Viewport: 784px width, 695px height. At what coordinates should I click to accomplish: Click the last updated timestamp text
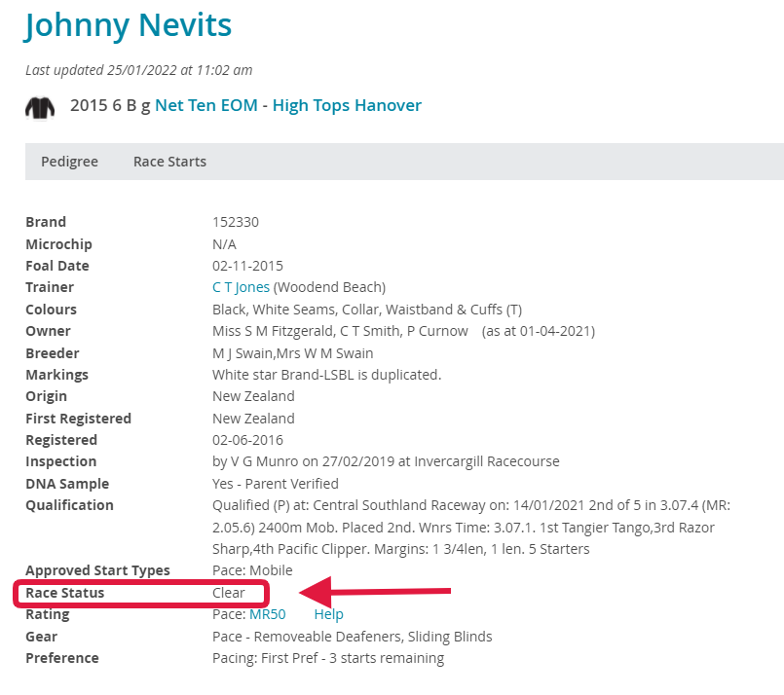pyautogui.click(x=139, y=70)
